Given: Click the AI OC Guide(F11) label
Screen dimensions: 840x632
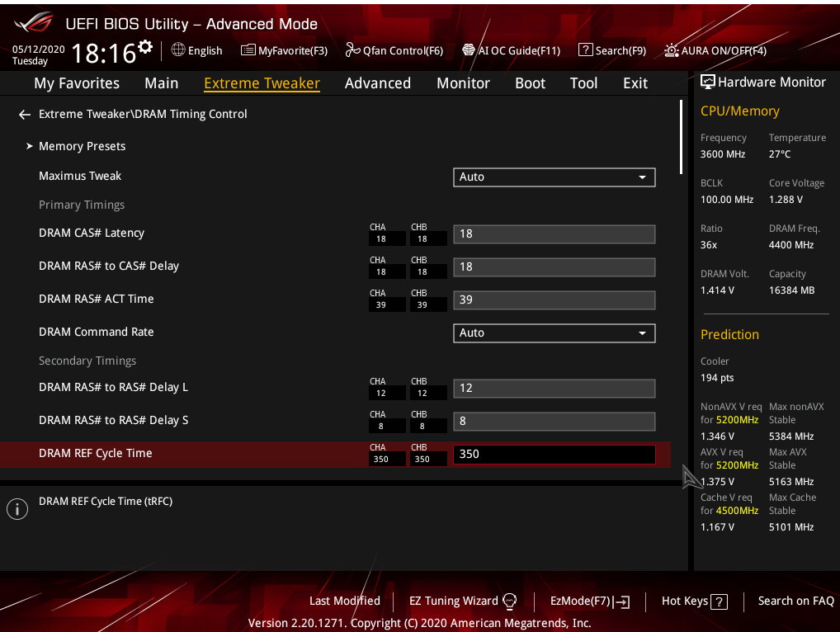Looking at the screenshot, I should point(518,50).
